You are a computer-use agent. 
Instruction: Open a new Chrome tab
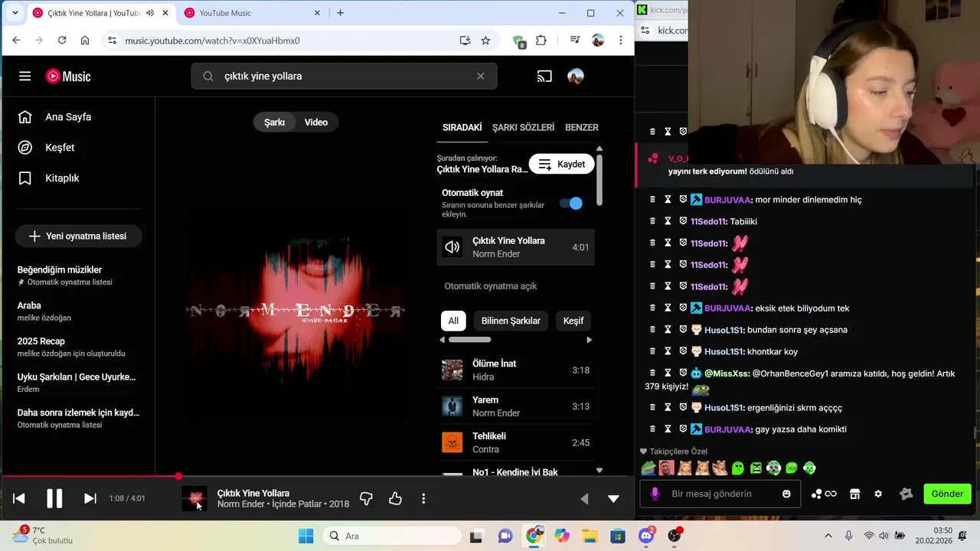[340, 13]
